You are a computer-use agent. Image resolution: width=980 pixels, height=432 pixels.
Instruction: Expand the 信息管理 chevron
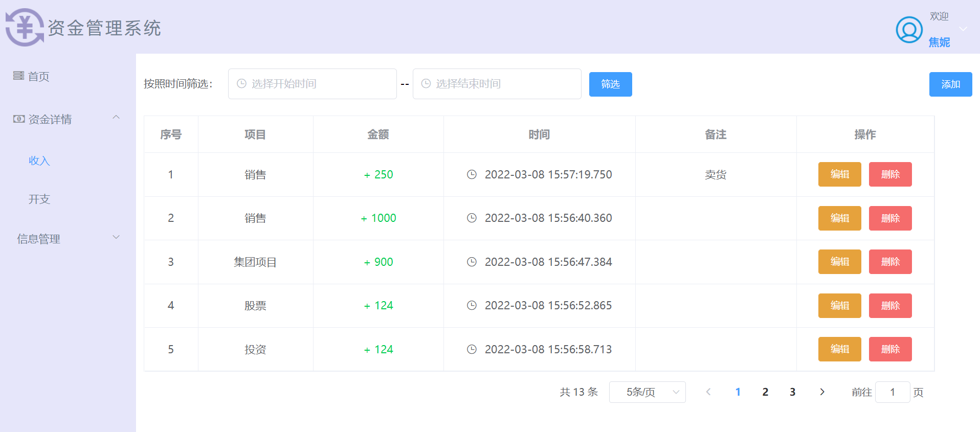pos(116,237)
